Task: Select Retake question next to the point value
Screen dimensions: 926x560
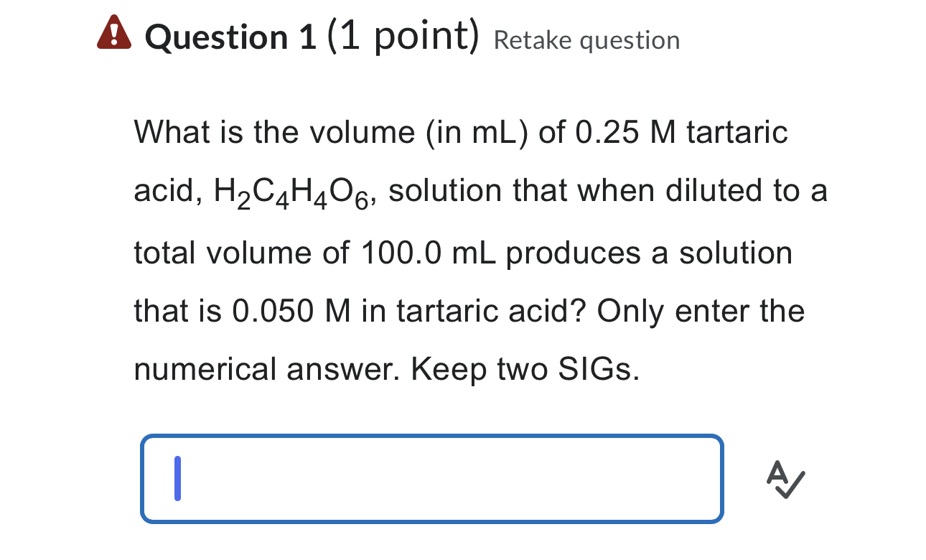Action: point(586,41)
